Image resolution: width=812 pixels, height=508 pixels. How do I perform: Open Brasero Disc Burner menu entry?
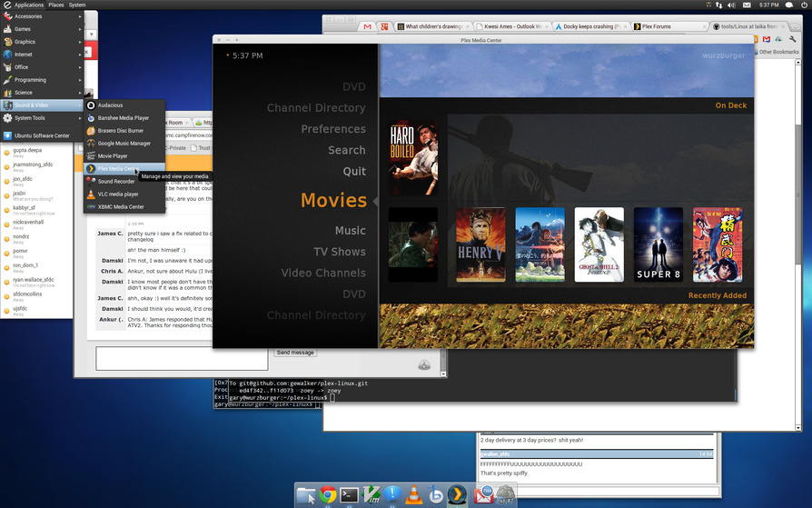(124, 131)
